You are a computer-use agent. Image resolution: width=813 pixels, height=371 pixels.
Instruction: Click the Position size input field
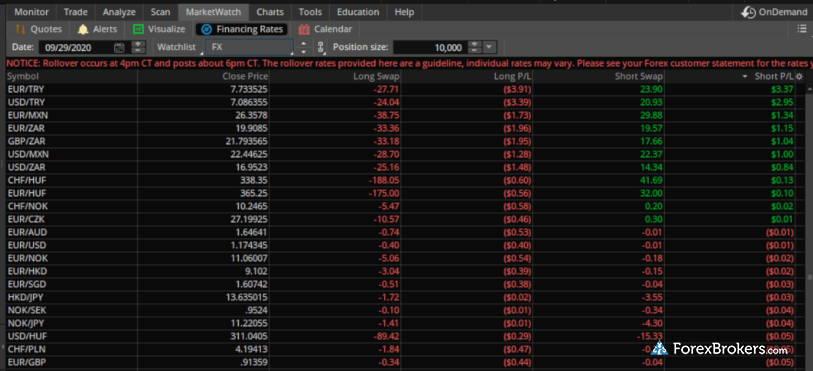pos(430,48)
